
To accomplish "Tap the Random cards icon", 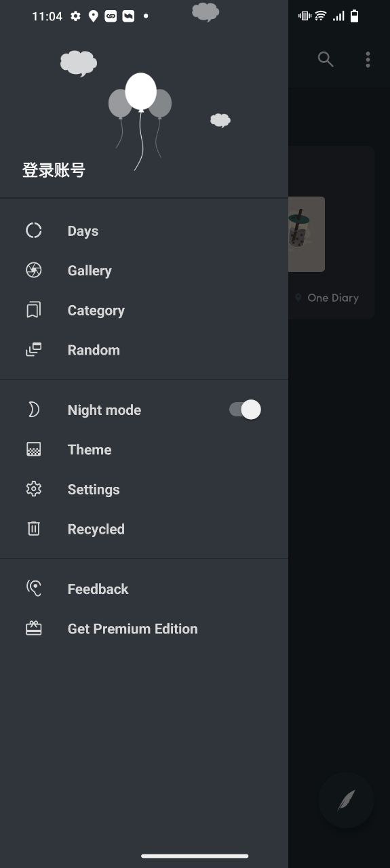I will (34, 350).
